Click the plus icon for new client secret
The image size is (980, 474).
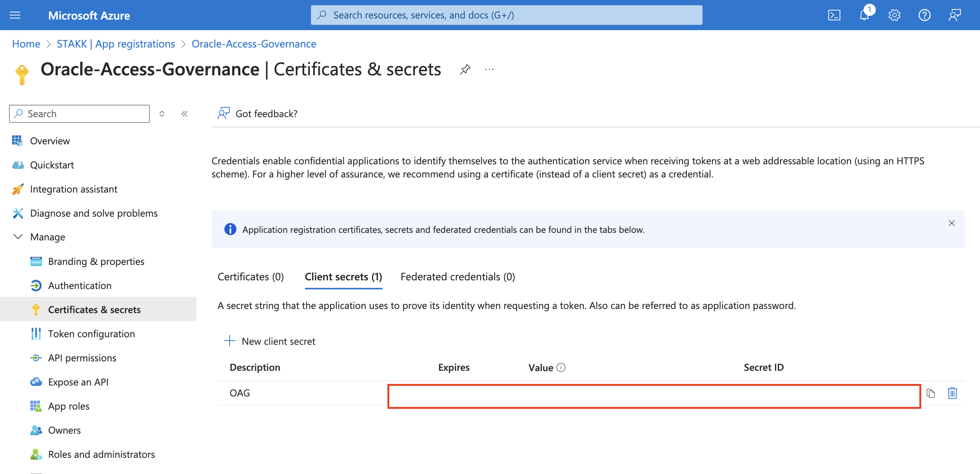point(229,340)
